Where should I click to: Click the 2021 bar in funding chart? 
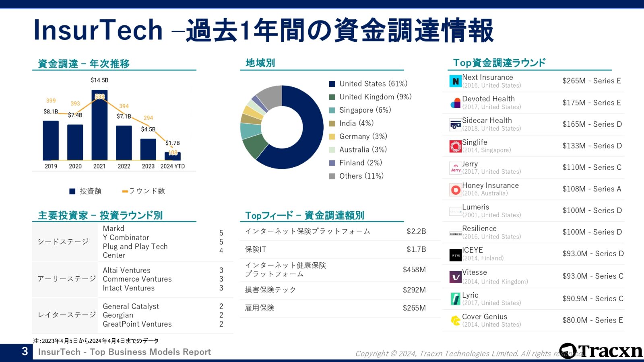[99, 125]
